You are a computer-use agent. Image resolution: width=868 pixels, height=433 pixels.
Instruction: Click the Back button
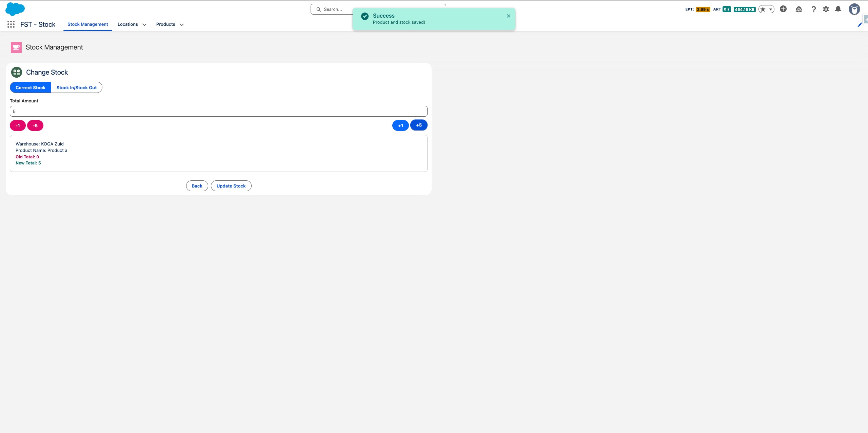point(197,186)
